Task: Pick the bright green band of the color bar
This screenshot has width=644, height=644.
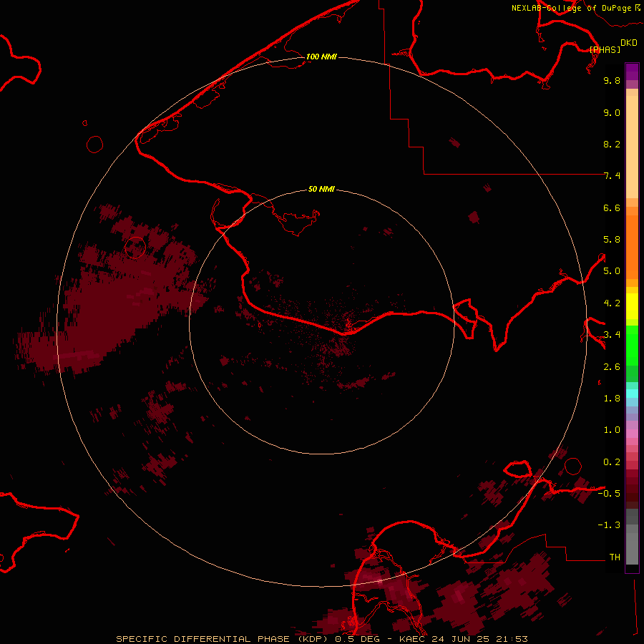Action: pos(632,346)
